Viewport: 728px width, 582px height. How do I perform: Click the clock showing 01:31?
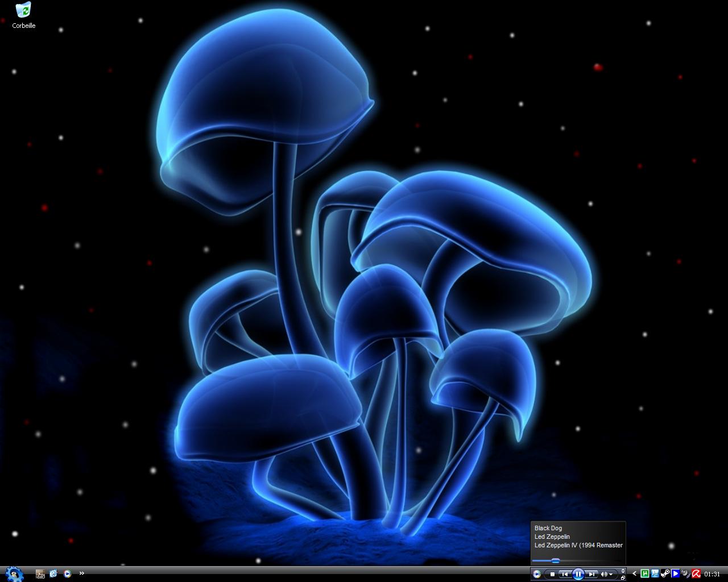713,573
